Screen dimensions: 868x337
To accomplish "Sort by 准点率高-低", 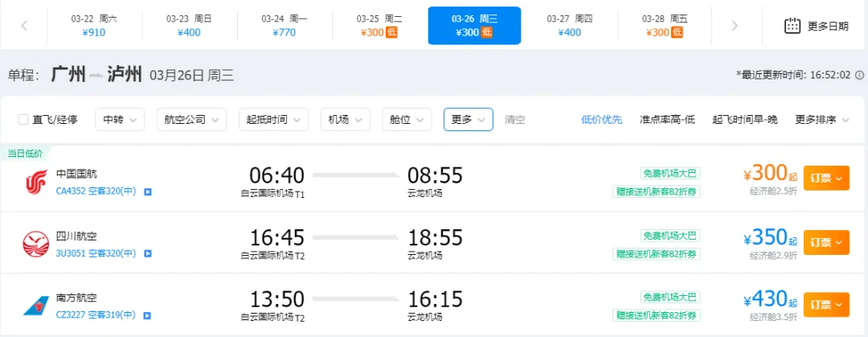I will click(667, 119).
